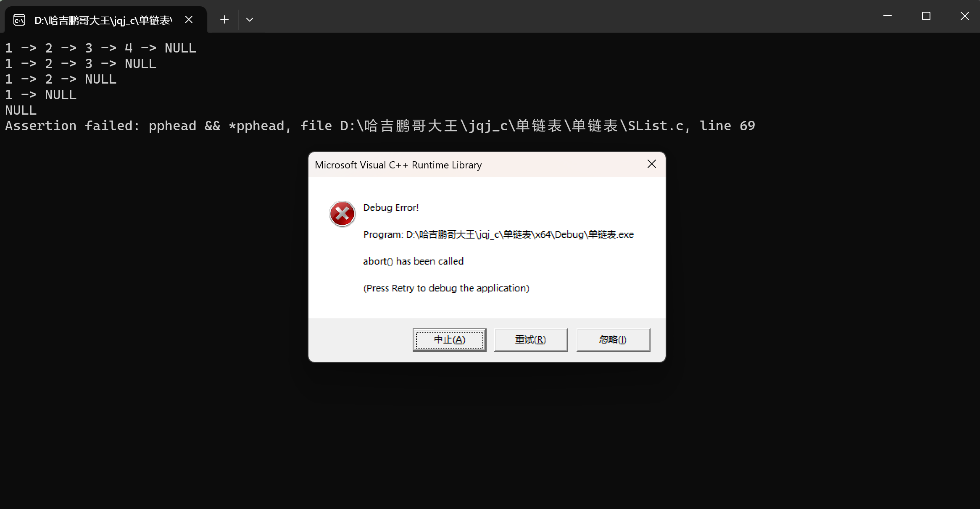The width and height of the screenshot is (980, 509).
Task: Click the Program path line in the dialog
Action: [498, 234]
